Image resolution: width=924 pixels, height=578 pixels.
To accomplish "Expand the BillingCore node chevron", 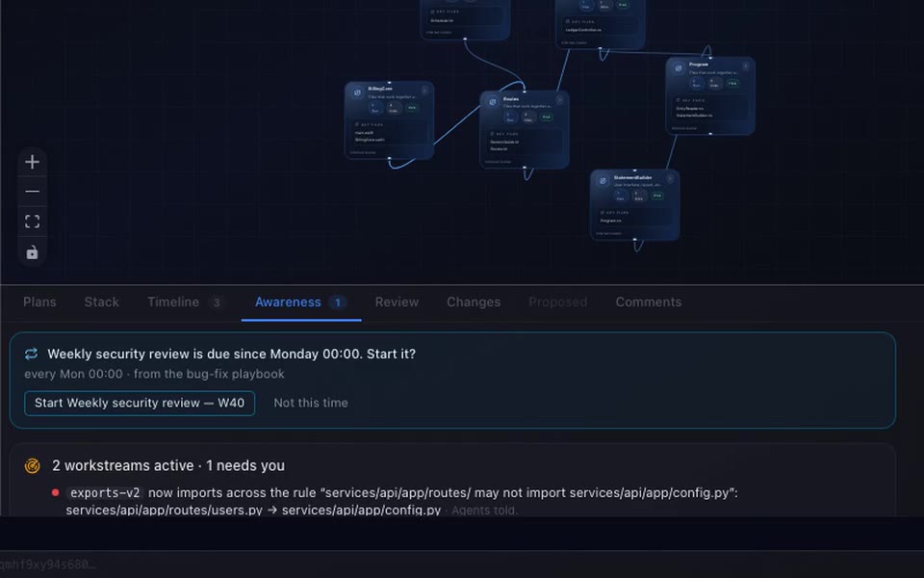I will (424, 91).
